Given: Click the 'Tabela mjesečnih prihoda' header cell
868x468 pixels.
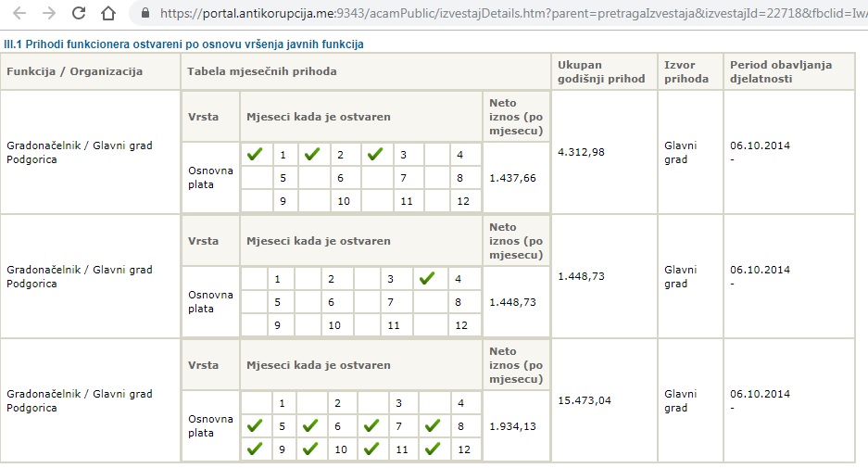Looking at the screenshot, I should click(x=262, y=71).
